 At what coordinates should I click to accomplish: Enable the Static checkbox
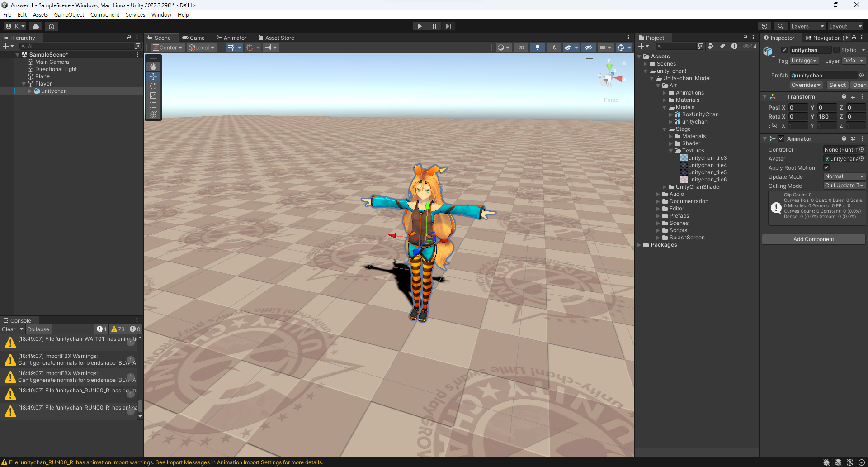[x=836, y=50]
